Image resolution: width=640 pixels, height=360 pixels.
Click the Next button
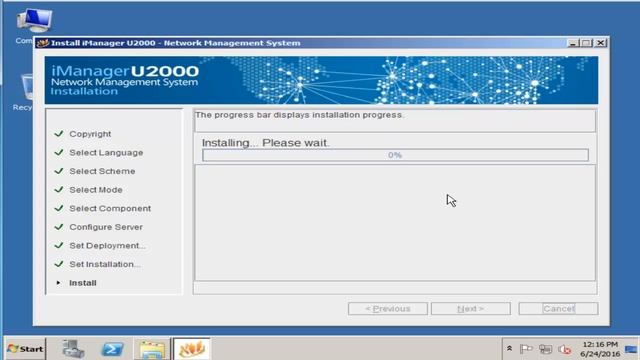coord(471,309)
